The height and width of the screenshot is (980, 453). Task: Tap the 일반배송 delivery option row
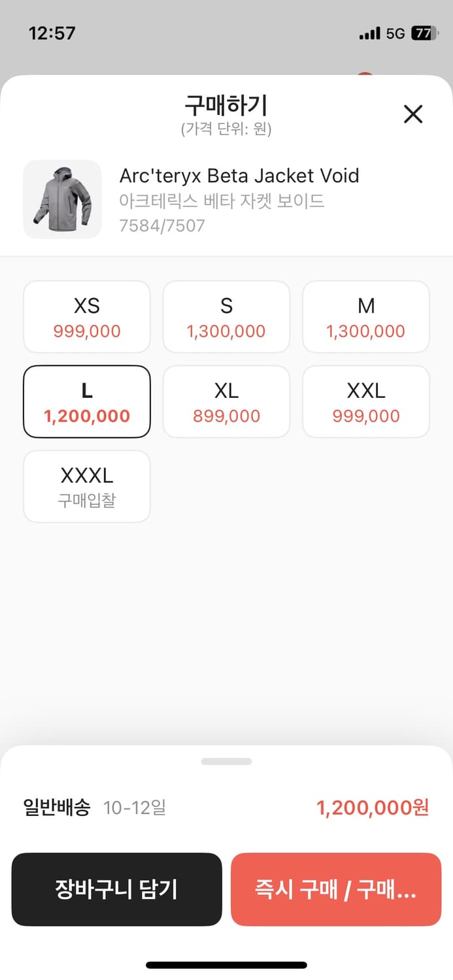point(95,808)
